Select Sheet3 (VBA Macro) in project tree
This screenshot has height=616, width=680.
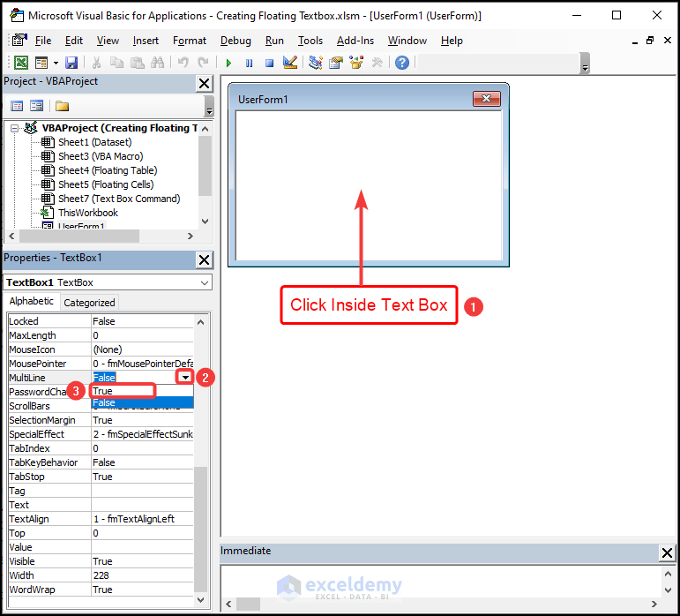coord(101,156)
